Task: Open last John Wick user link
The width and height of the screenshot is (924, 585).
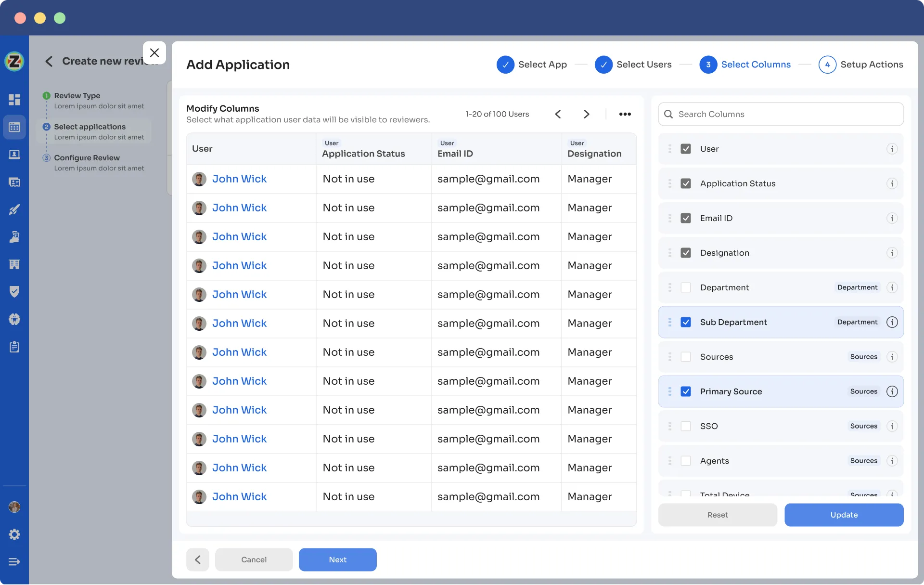Action: (239, 496)
